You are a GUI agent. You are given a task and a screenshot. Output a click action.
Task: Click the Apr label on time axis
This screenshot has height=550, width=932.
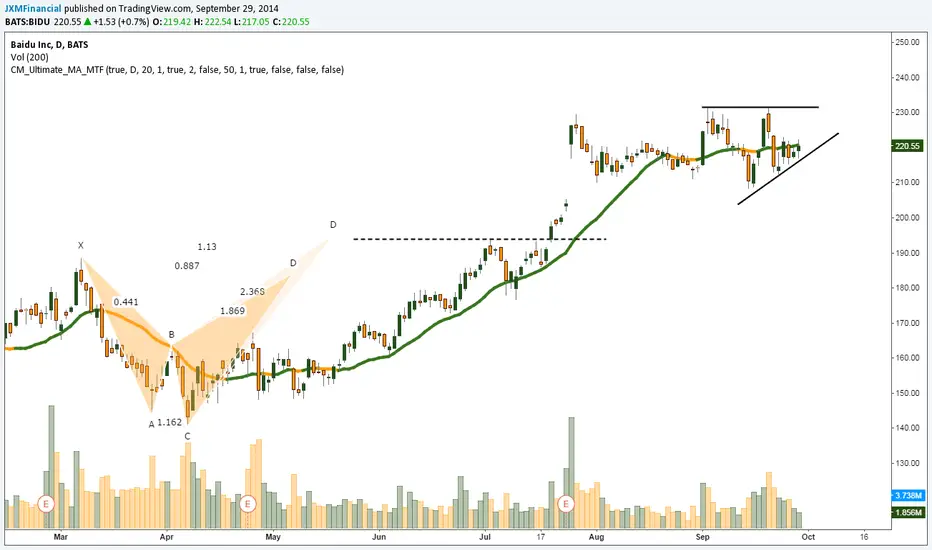click(x=166, y=537)
